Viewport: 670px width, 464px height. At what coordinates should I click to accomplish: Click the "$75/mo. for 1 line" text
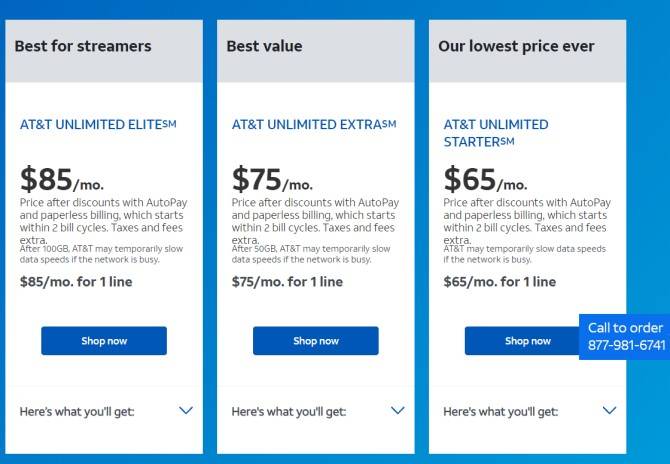(287, 282)
